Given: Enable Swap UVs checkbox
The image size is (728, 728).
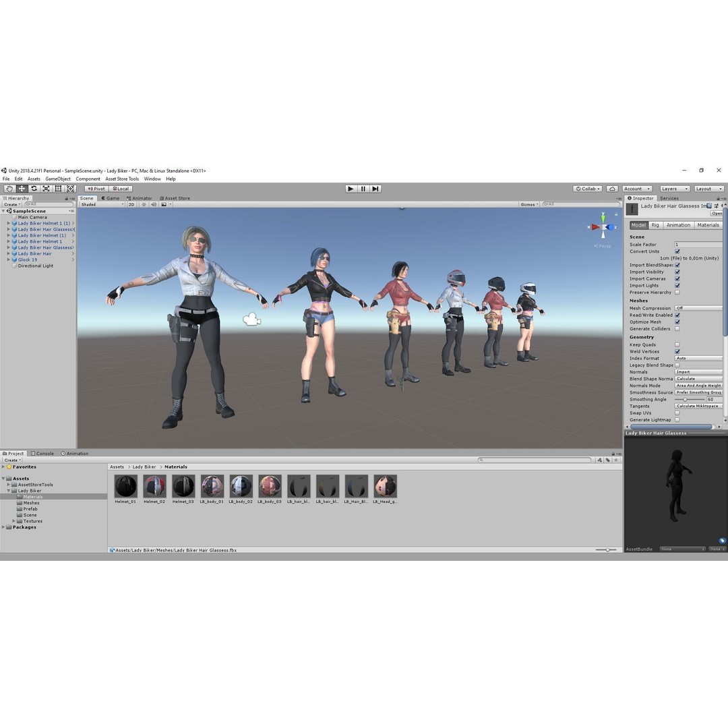Looking at the screenshot, I should tap(677, 413).
